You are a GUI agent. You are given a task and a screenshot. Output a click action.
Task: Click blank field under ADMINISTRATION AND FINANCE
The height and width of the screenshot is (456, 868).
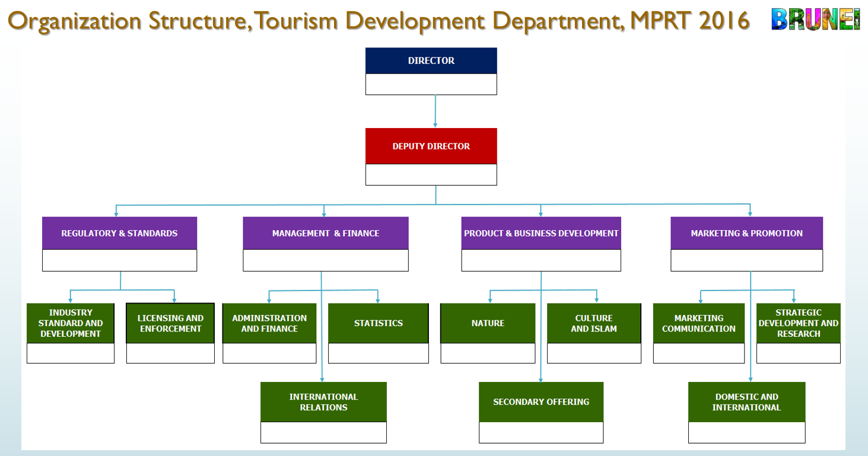pyautogui.click(x=269, y=353)
